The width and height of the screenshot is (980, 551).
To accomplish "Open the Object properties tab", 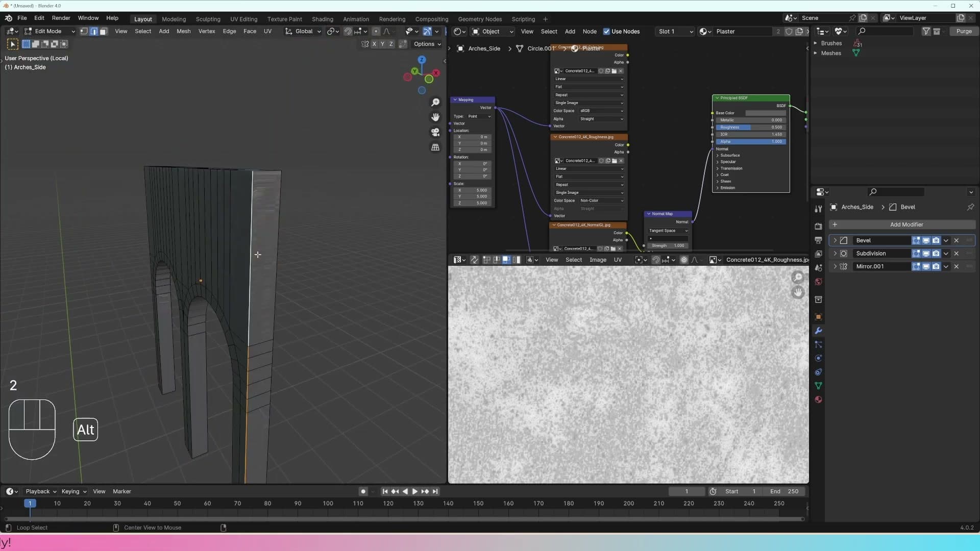I will point(818,317).
